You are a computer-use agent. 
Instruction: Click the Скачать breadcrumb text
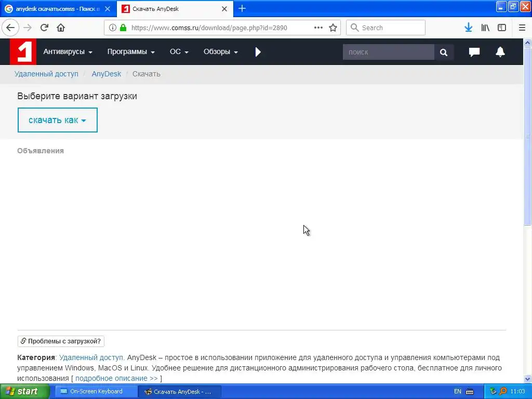[146, 74]
